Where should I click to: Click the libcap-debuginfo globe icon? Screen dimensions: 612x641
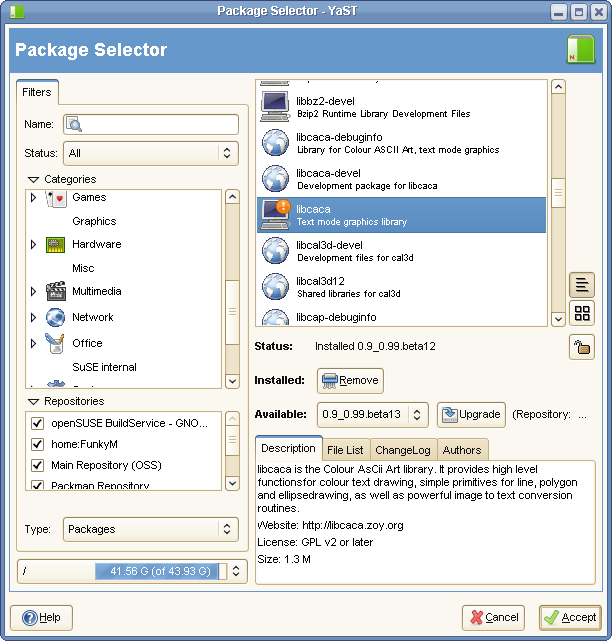276,318
